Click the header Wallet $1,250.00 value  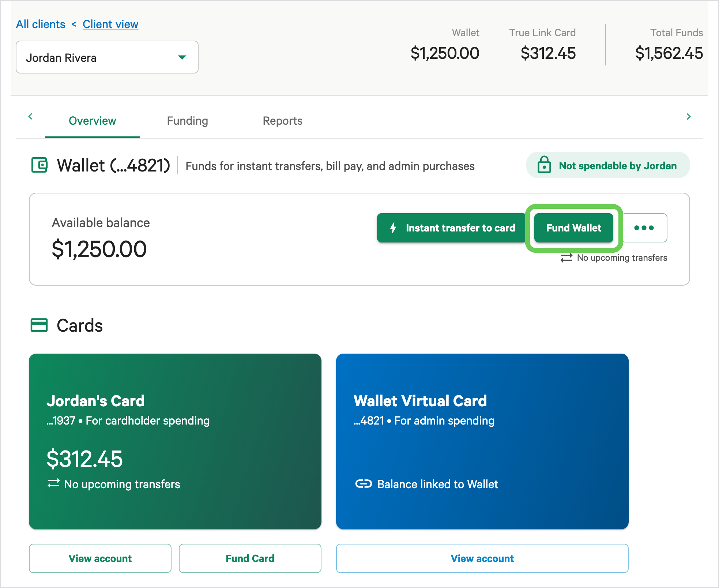445,53
